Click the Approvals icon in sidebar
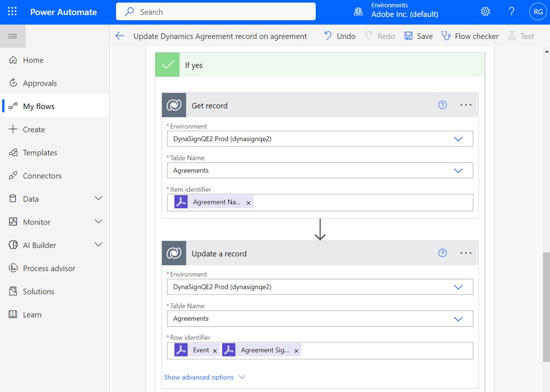Screen dimensions: 550x392 coord(13,83)
